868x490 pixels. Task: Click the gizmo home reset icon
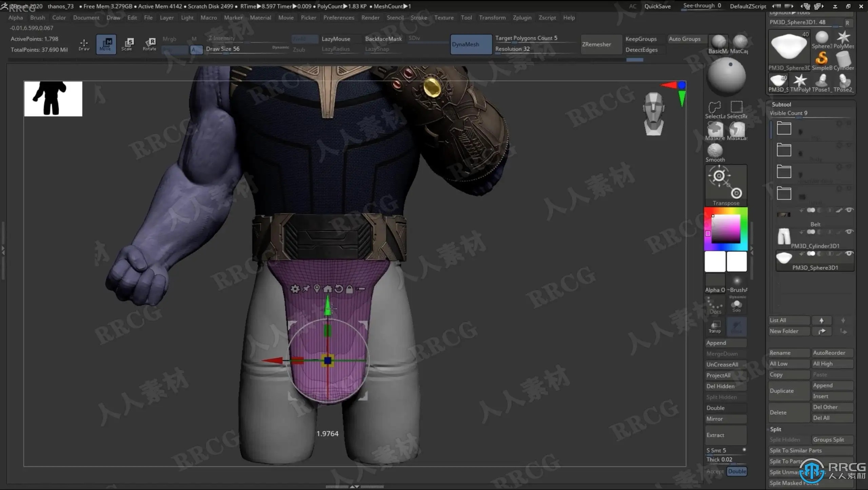tap(328, 289)
